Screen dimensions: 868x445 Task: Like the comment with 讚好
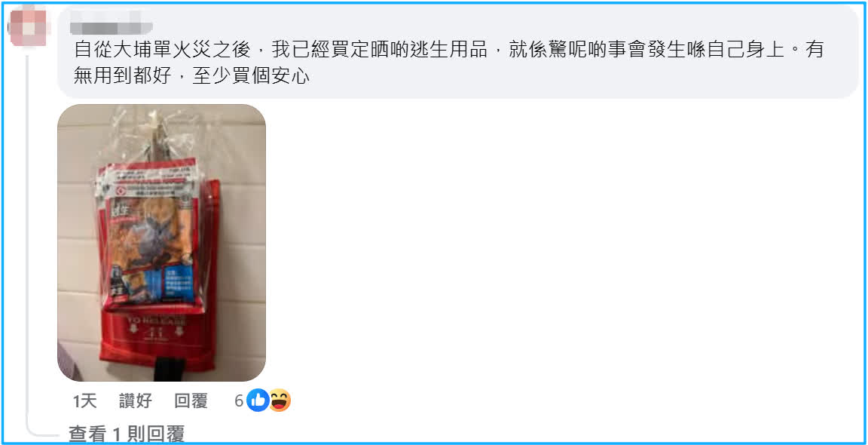point(136,401)
